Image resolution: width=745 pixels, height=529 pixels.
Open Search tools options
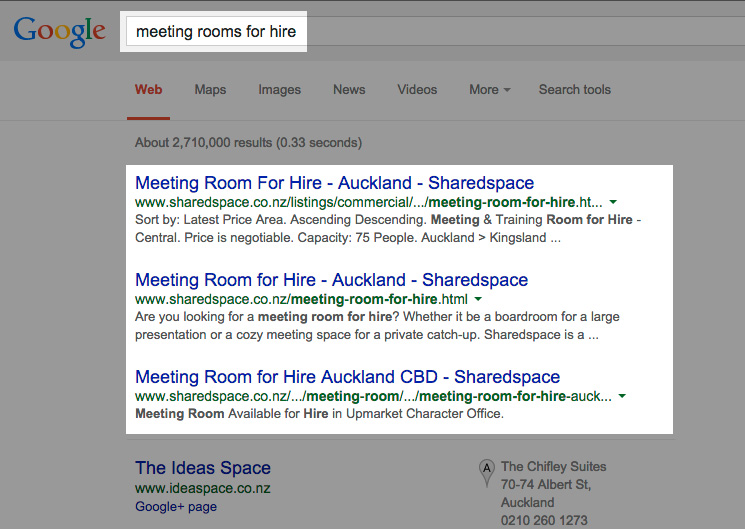point(574,89)
